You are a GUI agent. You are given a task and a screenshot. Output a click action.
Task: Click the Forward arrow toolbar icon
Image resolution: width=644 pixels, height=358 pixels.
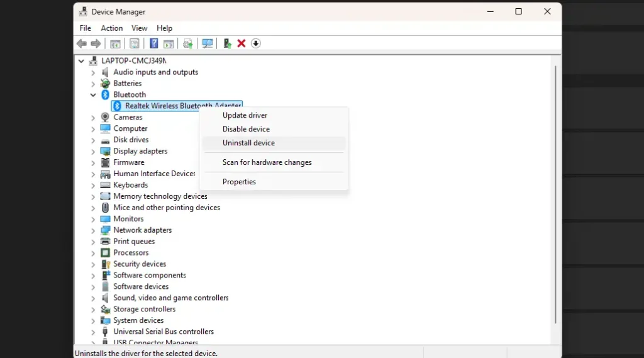pos(96,43)
